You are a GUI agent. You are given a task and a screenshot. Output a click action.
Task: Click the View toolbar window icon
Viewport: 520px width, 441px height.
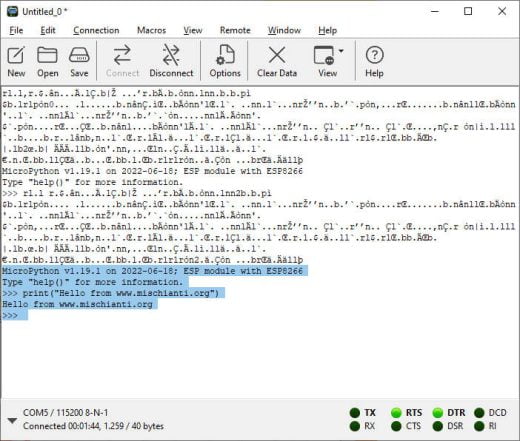pos(324,55)
